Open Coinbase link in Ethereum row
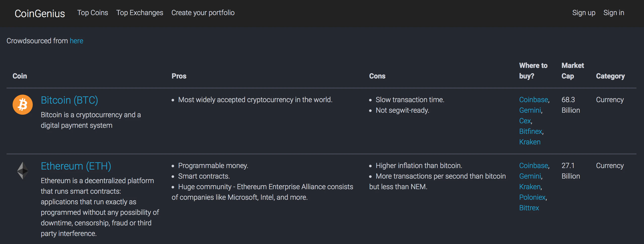644x244 pixels. tap(533, 166)
